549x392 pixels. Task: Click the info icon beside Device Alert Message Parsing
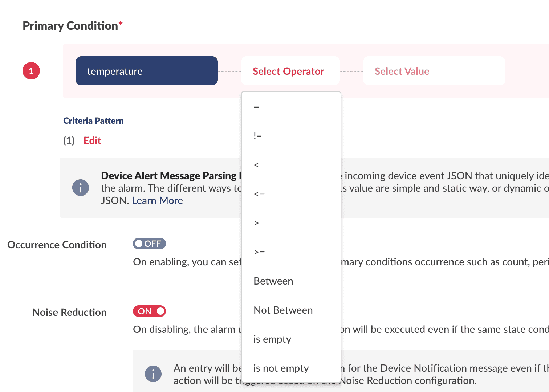pyautogui.click(x=80, y=188)
